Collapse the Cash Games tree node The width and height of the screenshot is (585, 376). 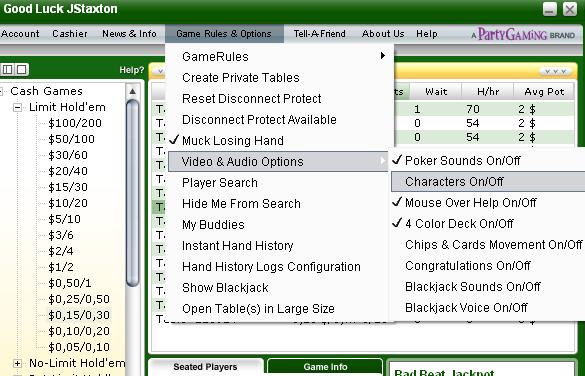click(x=2, y=91)
